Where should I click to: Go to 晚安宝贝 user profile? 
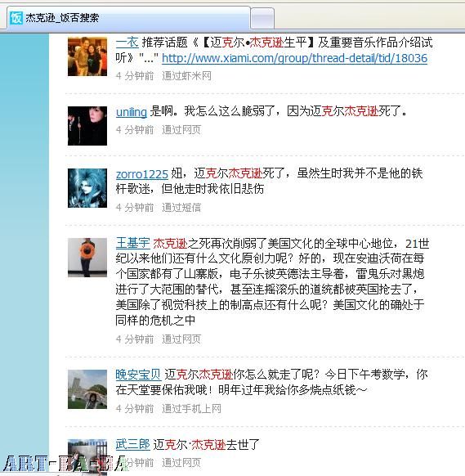tap(138, 375)
